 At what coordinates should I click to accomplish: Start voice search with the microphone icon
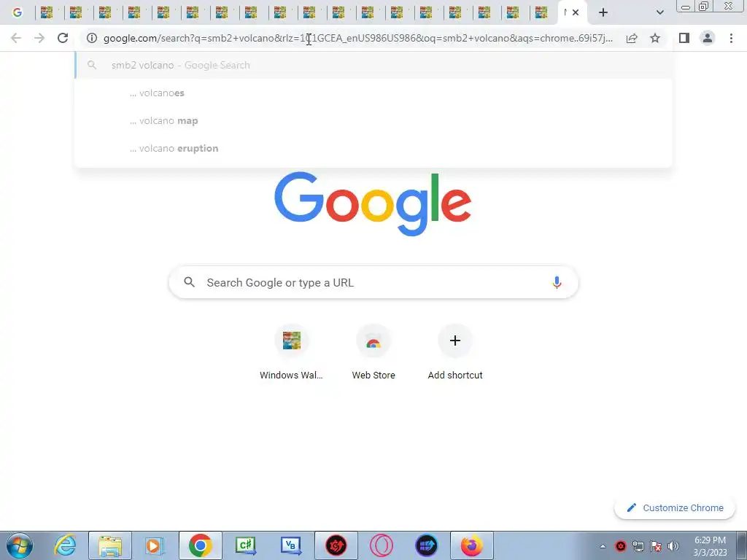pos(557,282)
